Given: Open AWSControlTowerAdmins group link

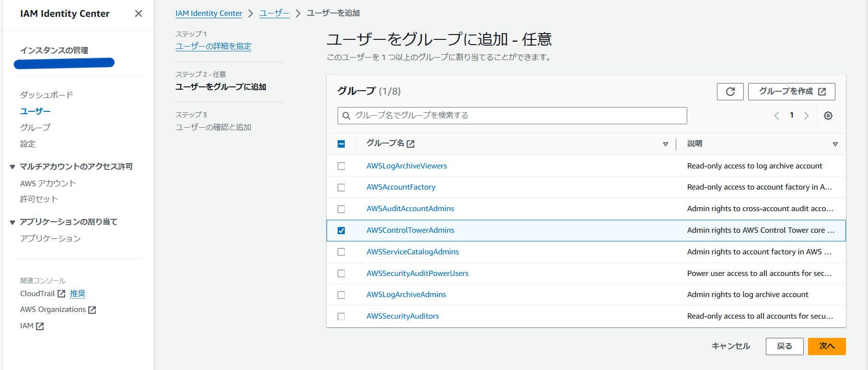Looking at the screenshot, I should 411,230.
